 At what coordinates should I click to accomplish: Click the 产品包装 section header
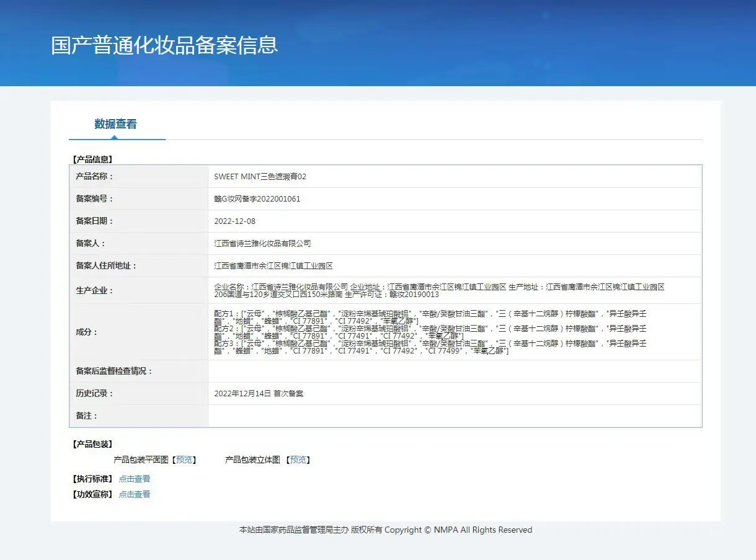tap(92, 445)
